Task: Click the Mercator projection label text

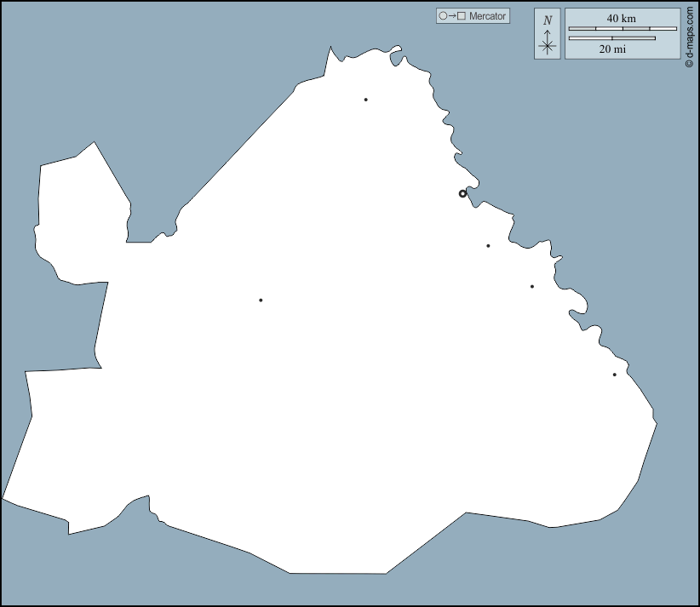Action: pos(487,16)
